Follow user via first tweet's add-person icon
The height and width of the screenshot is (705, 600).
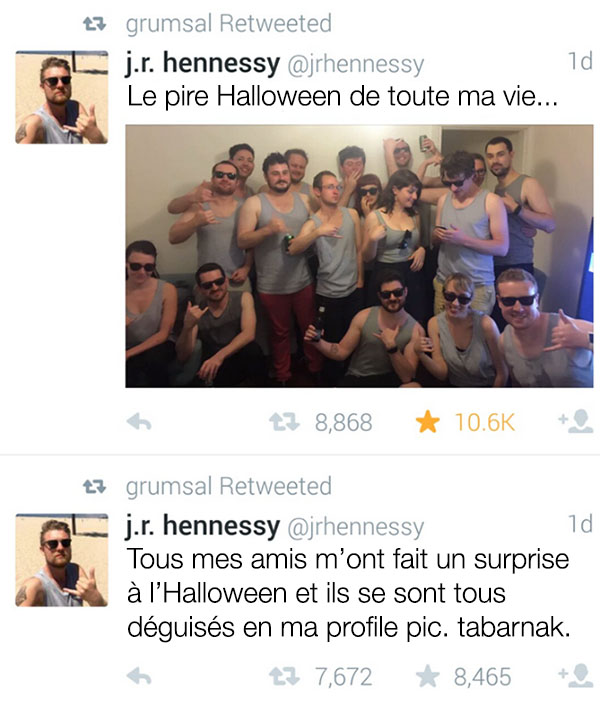point(576,421)
